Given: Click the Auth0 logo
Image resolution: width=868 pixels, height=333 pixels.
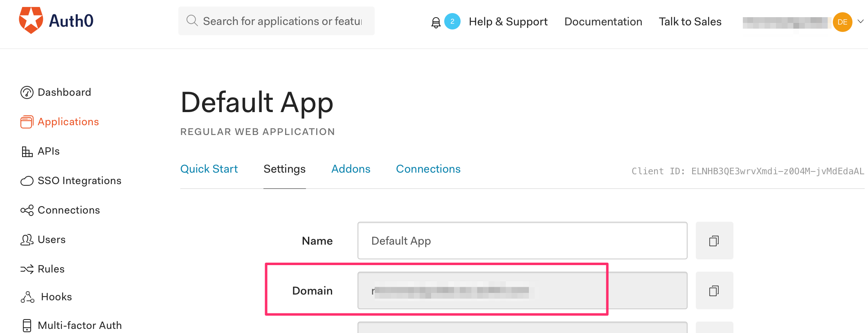Looking at the screenshot, I should (x=56, y=20).
